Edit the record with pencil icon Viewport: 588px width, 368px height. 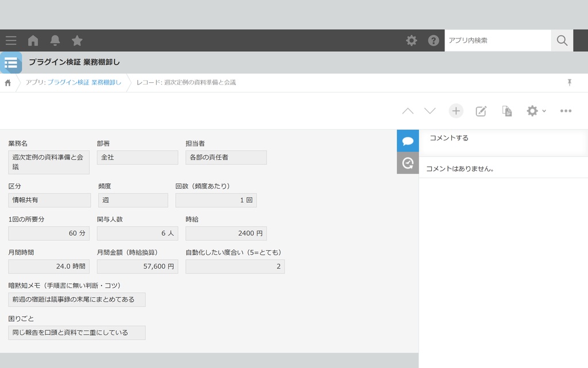481,111
